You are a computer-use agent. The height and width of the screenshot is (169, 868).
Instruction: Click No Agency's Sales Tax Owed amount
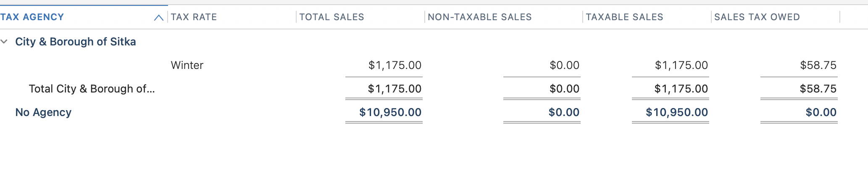point(821,112)
